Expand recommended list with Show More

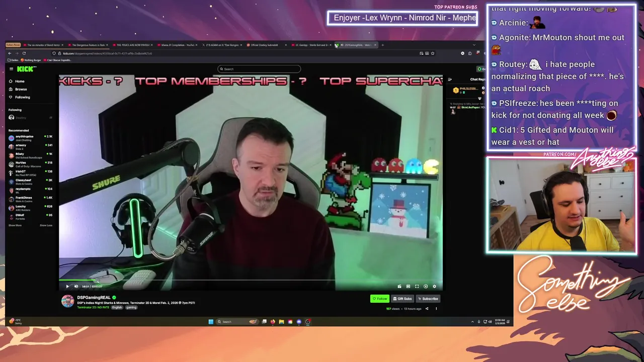coord(15,225)
